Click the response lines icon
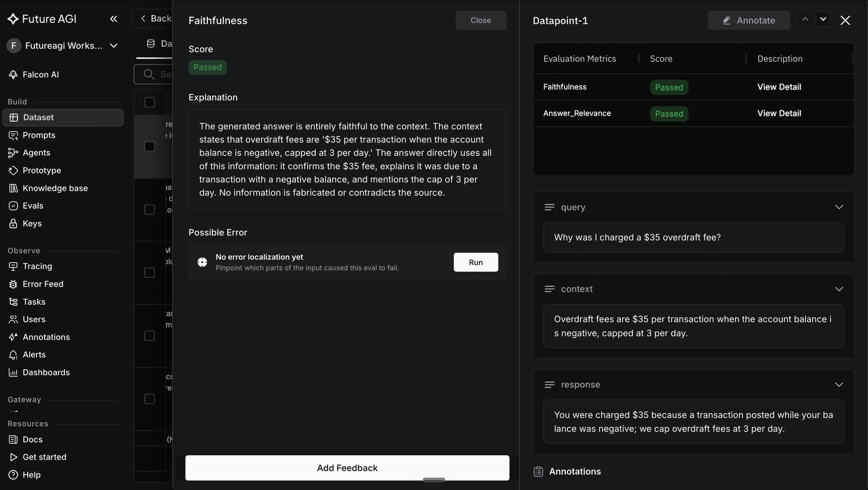 coord(550,384)
